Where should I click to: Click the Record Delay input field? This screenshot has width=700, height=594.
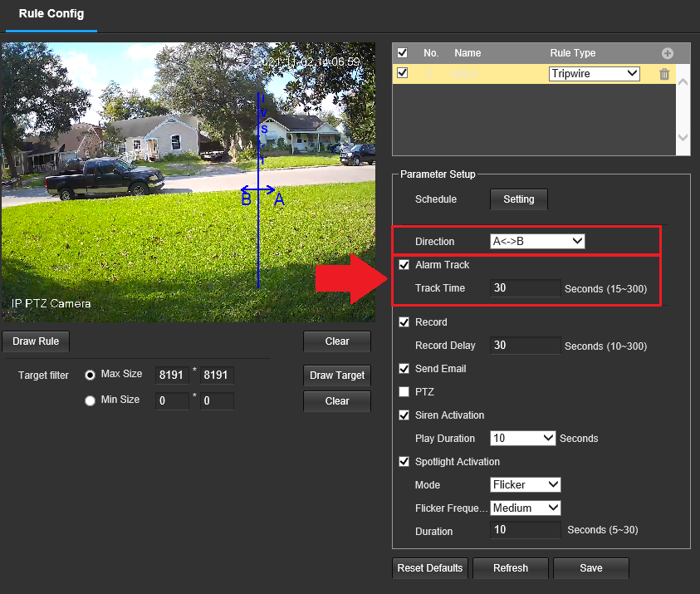coord(526,346)
